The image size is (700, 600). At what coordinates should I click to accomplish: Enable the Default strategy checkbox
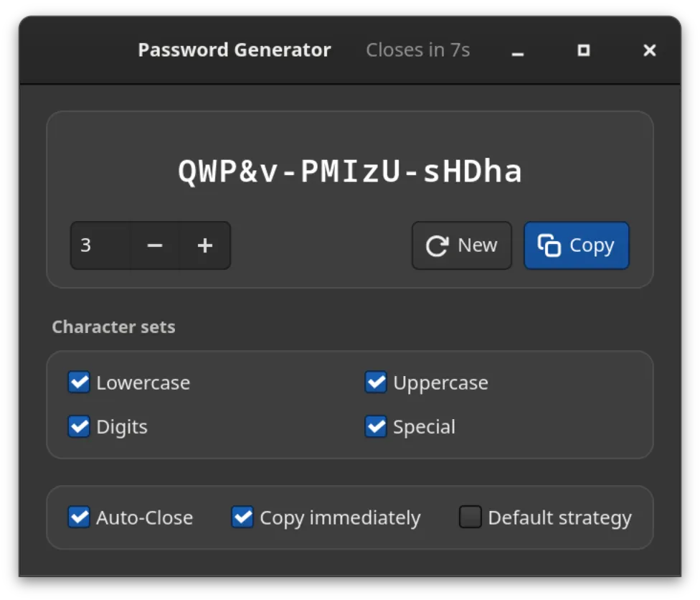pyautogui.click(x=470, y=517)
